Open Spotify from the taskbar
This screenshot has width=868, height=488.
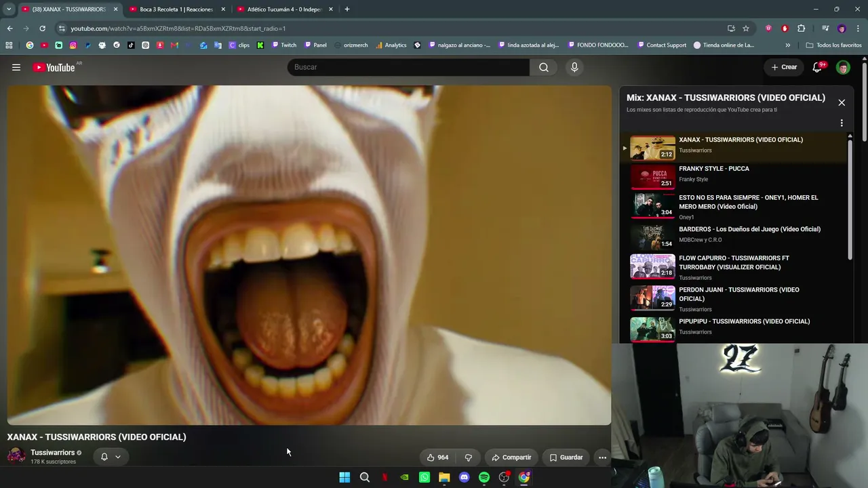tap(484, 477)
